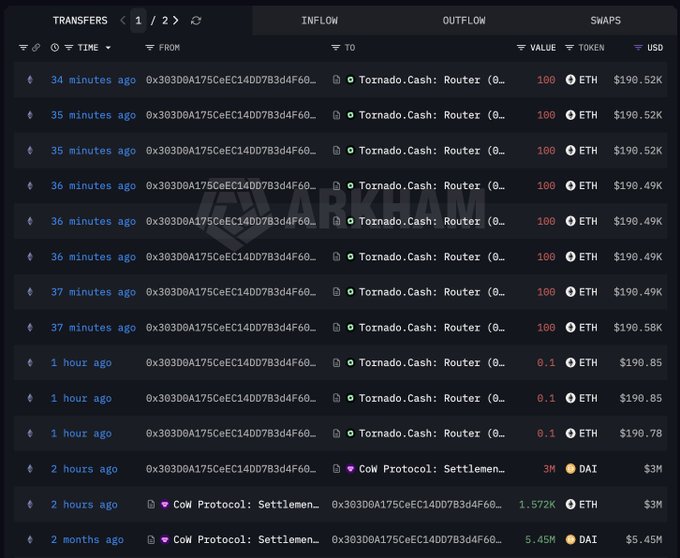Click DAI token icon on 2 months ago row
This screenshot has height=558, width=680.
(x=570, y=539)
